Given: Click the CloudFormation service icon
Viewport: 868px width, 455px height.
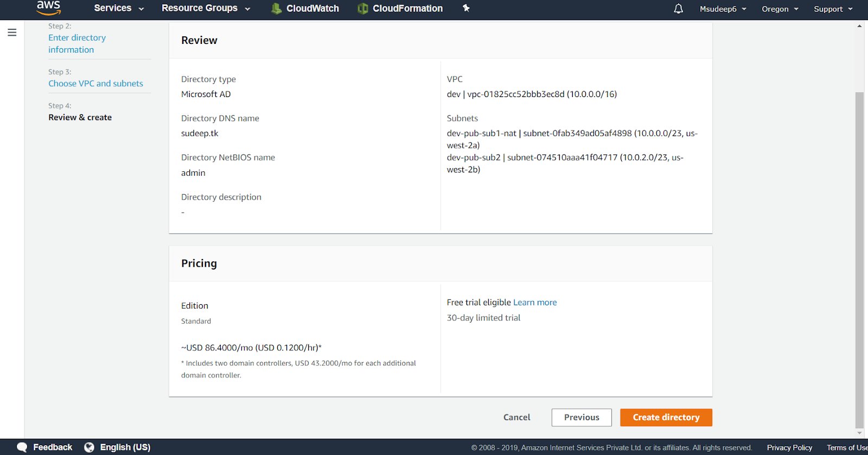Looking at the screenshot, I should pos(363,9).
